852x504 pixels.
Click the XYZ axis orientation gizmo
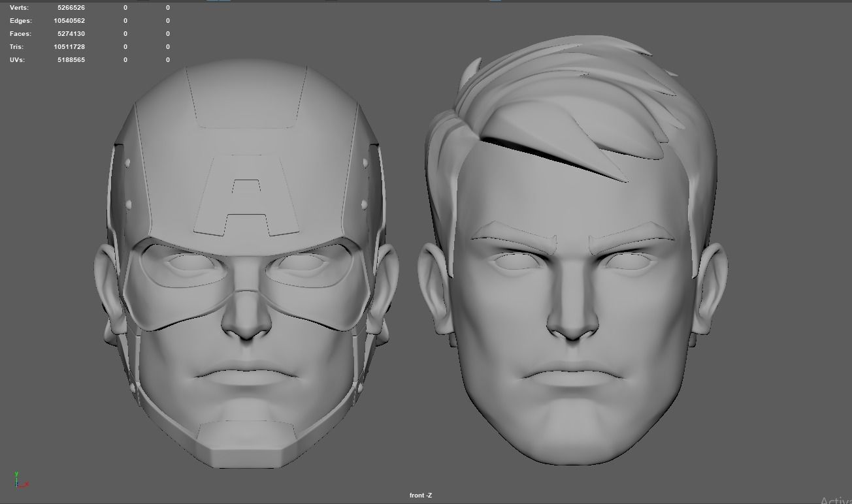click(21, 480)
